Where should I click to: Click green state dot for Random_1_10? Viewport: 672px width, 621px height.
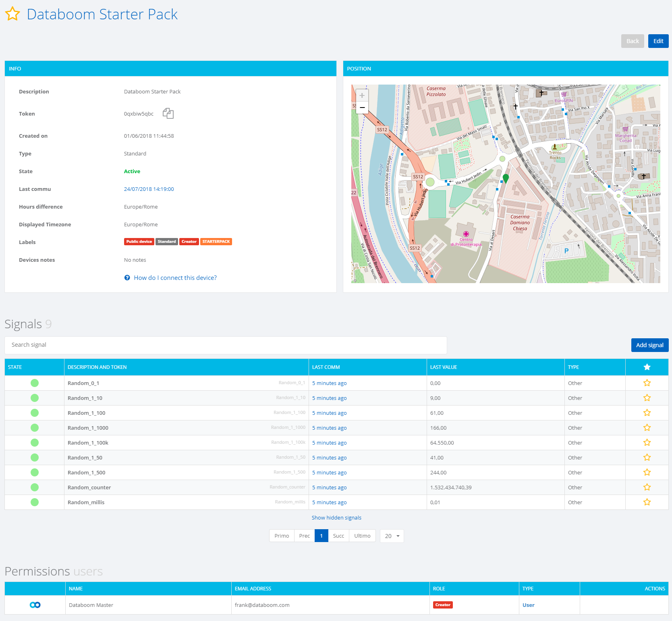point(35,398)
